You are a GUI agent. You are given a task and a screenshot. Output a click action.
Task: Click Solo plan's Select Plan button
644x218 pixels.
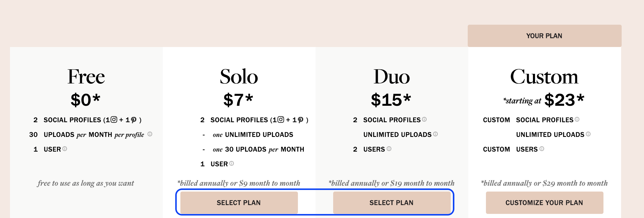(x=239, y=203)
